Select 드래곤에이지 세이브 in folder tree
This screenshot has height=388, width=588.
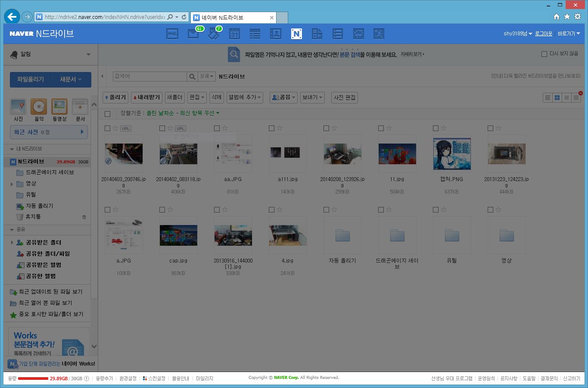50,172
